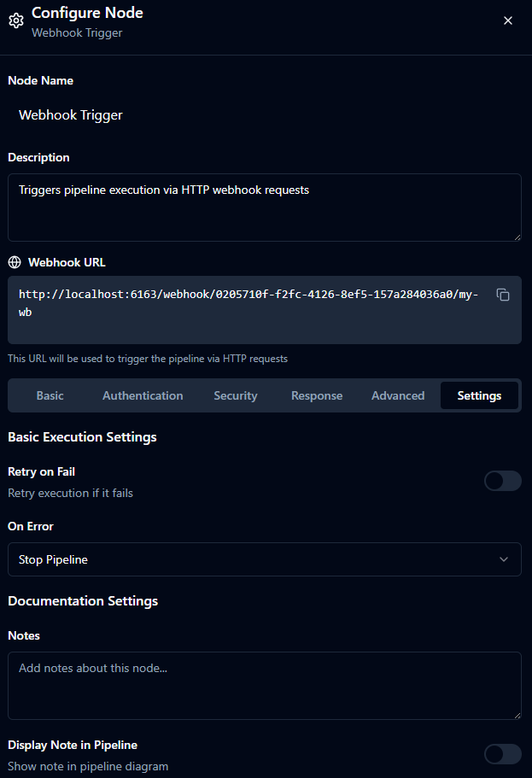Select the Settings tab

(479, 395)
